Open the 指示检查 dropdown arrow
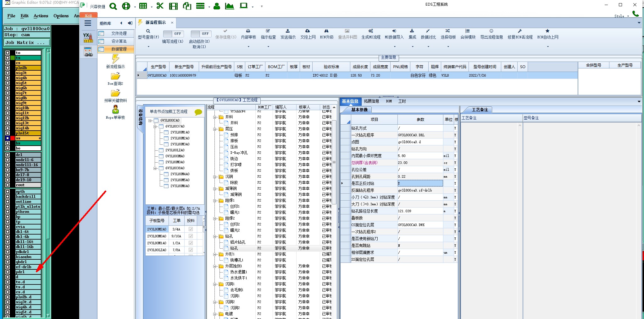Screen dimensions: 644x319 click(x=268, y=47)
